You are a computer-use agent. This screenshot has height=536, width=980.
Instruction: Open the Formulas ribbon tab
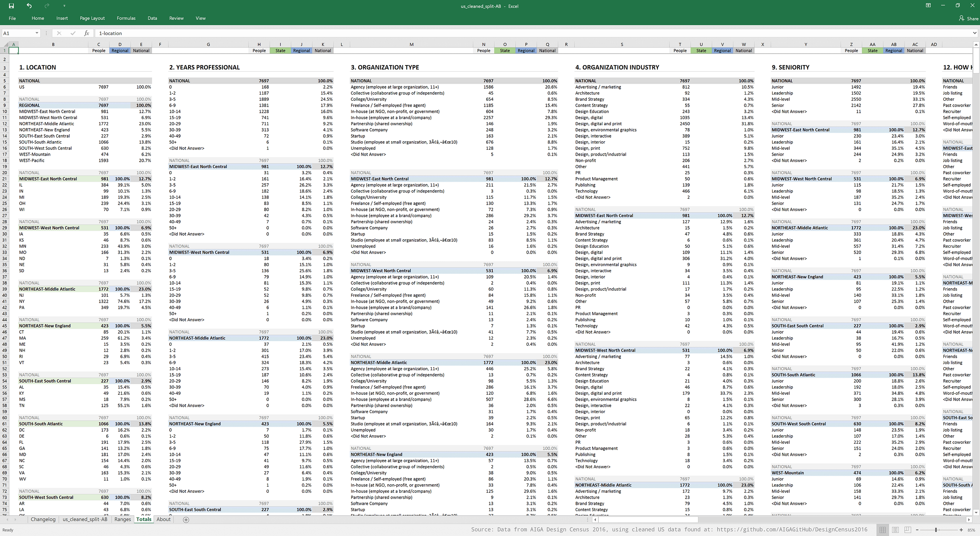tap(126, 18)
